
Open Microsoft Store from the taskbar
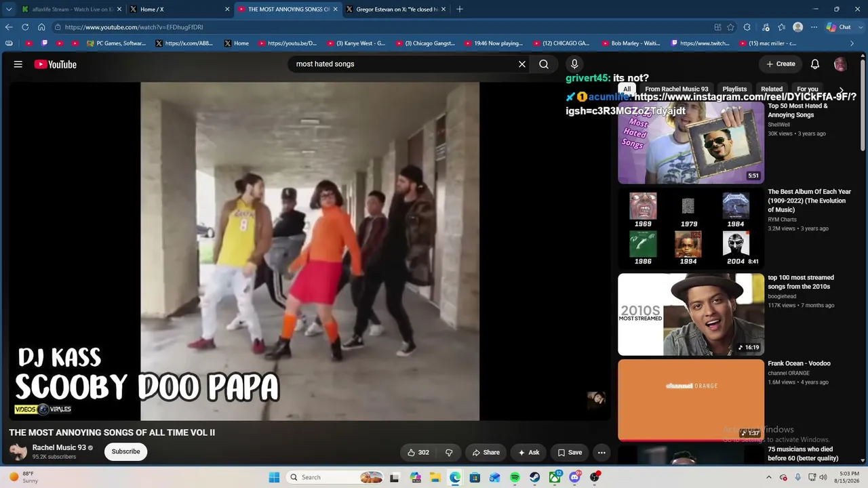click(475, 478)
